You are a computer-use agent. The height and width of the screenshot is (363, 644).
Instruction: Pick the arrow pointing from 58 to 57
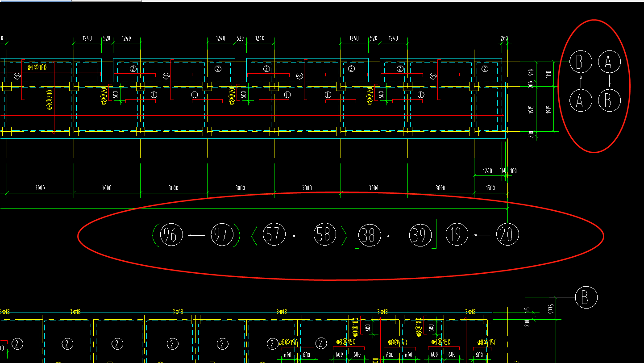299,235
